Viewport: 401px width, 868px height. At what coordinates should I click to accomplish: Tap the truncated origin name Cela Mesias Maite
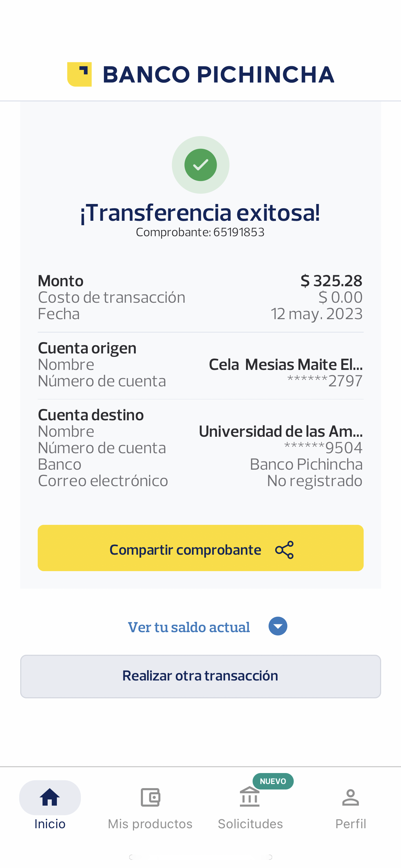[286, 364]
